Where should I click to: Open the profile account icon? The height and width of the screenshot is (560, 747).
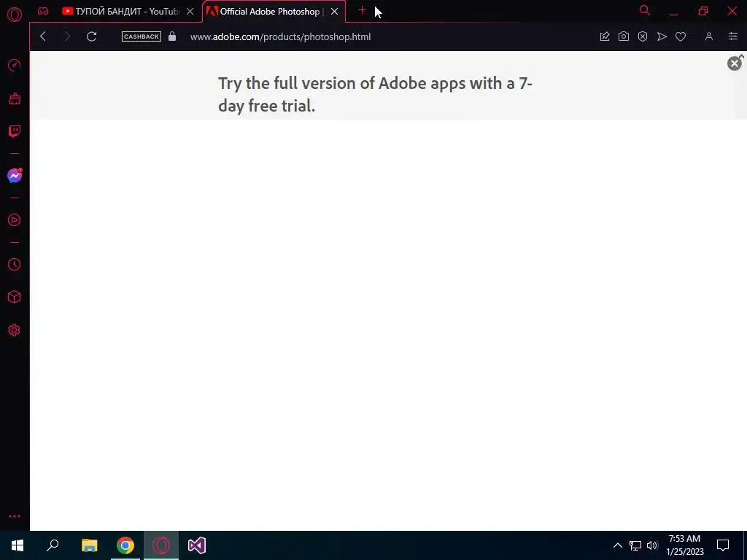click(x=709, y=36)
